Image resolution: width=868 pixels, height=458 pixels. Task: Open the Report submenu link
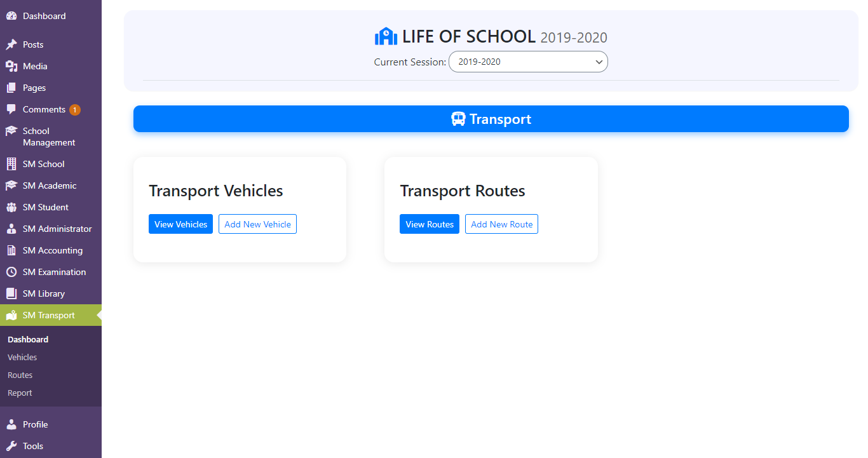[20, 393]
